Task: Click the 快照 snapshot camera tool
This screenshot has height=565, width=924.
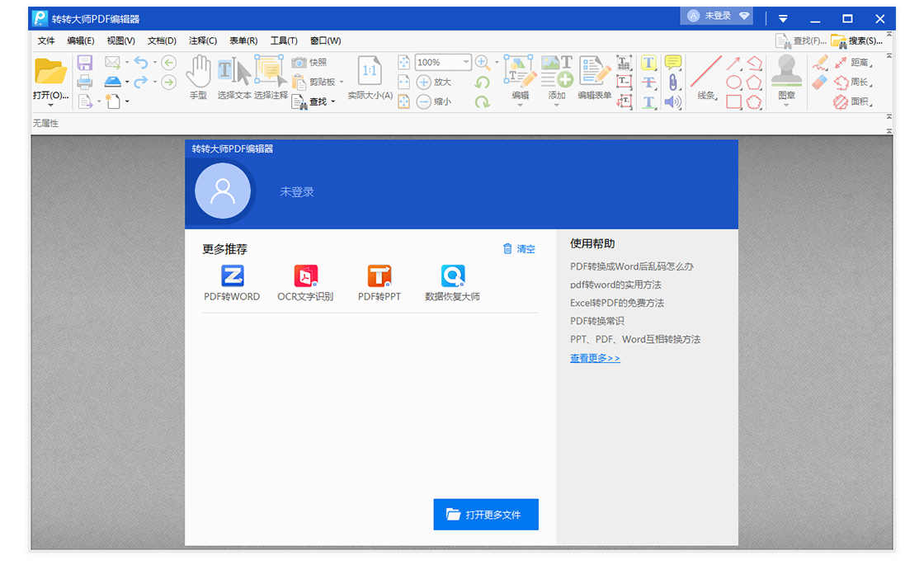Action: pos(309,63)
